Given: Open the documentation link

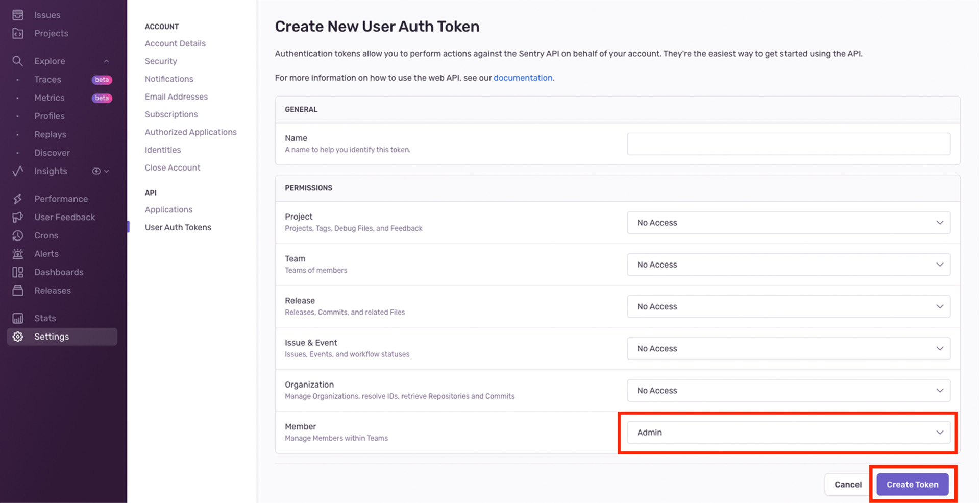Looking at the screenshot, I should 523,78.
